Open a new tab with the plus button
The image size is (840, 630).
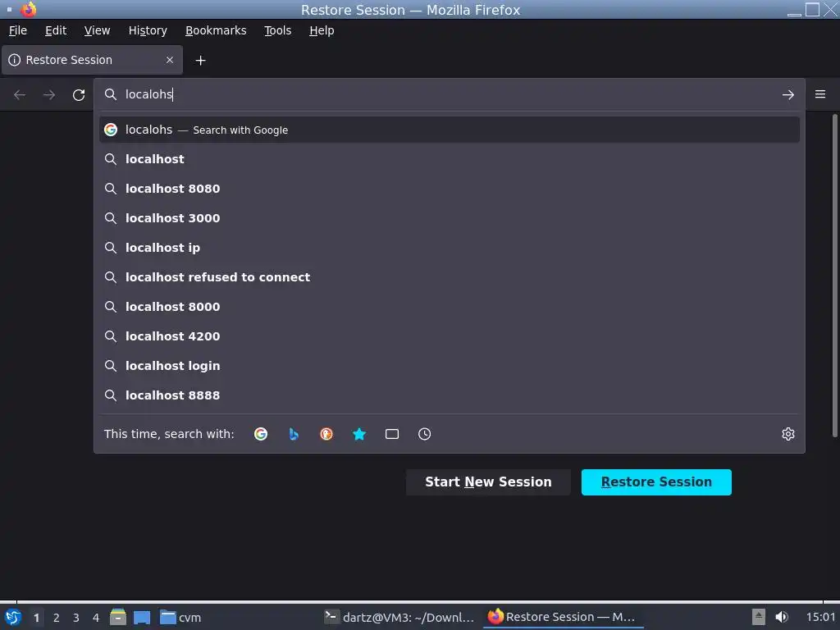coord(200,61)
